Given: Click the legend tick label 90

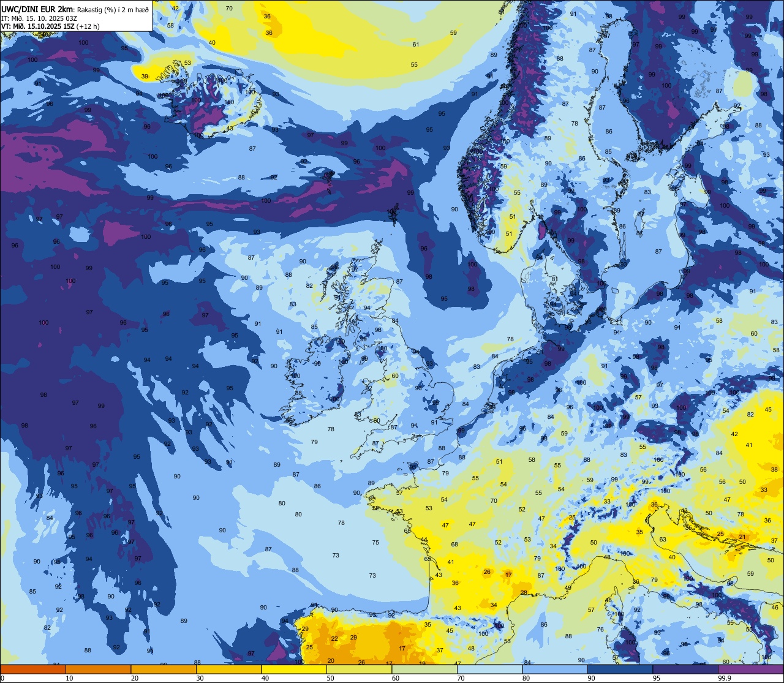Looking at the screenshot, I should tap(591, 678).
